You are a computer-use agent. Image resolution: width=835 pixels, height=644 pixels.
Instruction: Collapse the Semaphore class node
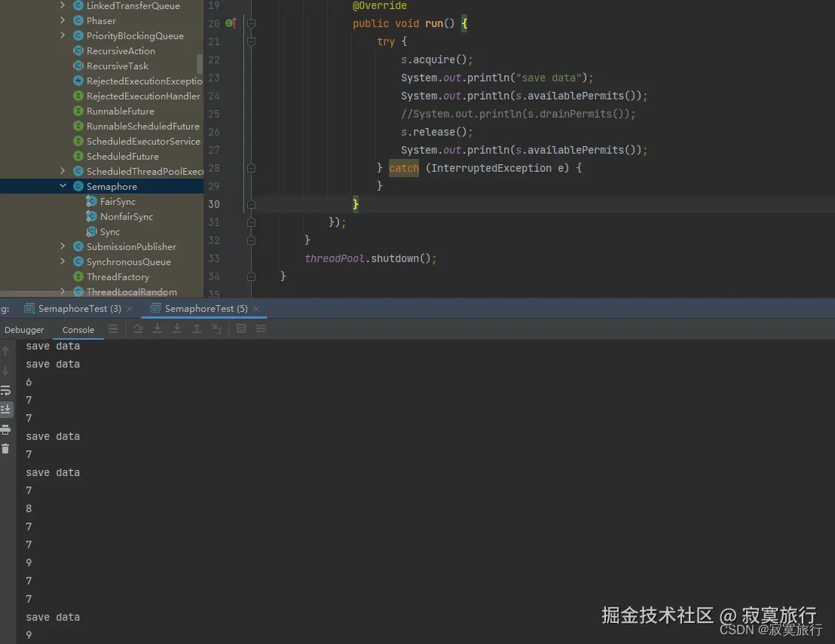pyautogui.click(x=63, y=186)
